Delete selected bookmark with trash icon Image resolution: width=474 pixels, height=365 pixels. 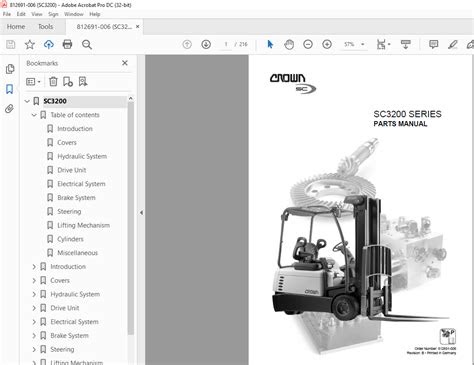[x=53, y=81]
